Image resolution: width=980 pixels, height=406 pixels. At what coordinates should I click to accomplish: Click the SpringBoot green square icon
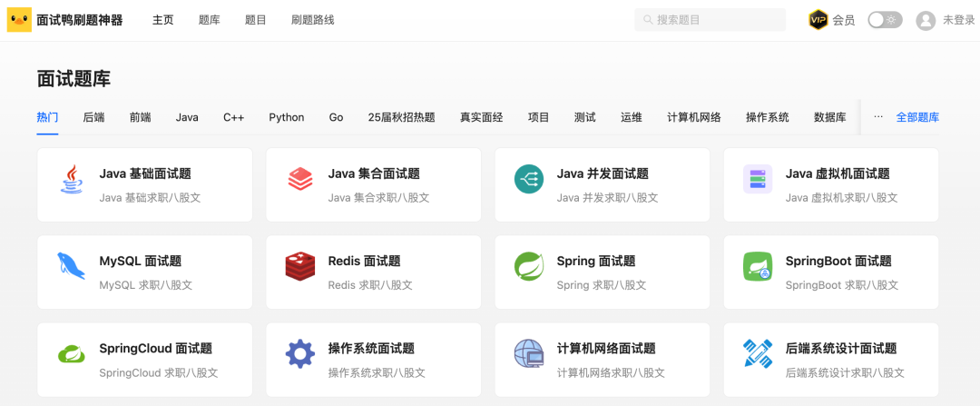pyautogui.click(x=758, y=266)
